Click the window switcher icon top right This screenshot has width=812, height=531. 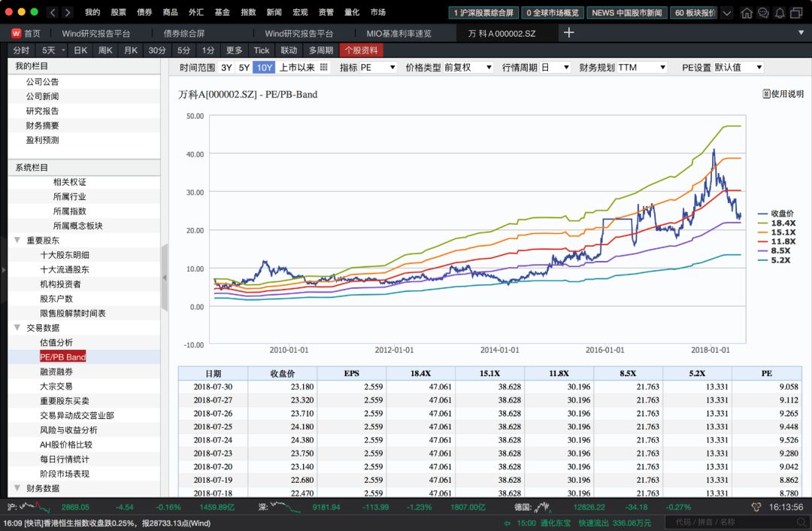(x=797, y=12)
